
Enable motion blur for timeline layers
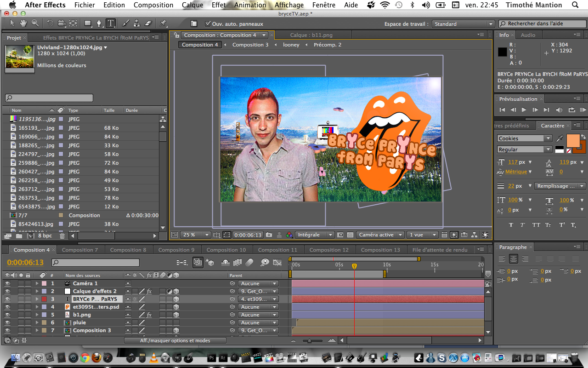coord(249,262)
